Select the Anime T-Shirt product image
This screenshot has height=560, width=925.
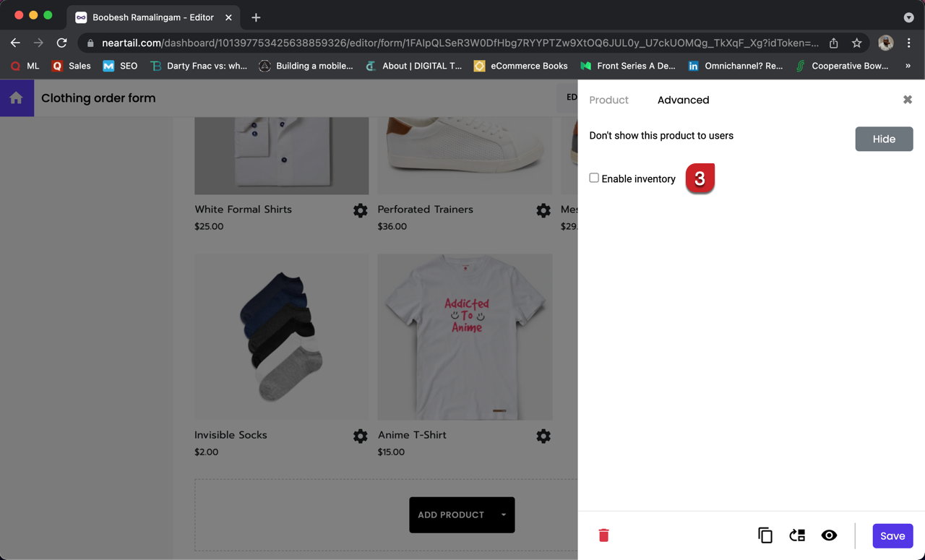(465, 337)
